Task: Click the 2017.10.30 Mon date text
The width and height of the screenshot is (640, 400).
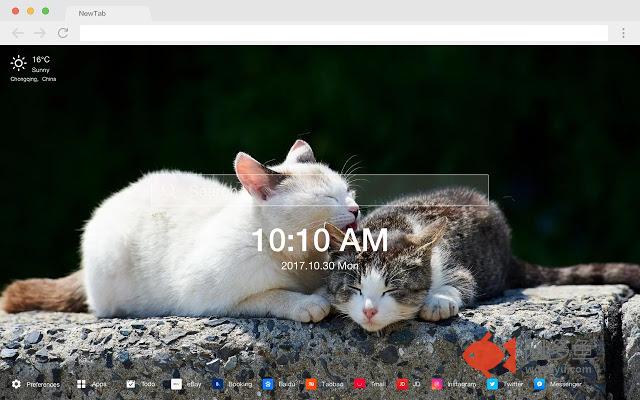Action: [x=320, y=266]
